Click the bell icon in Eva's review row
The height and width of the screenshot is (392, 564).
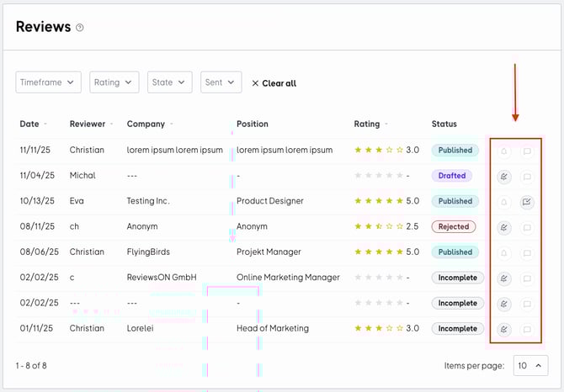[504, 202]
